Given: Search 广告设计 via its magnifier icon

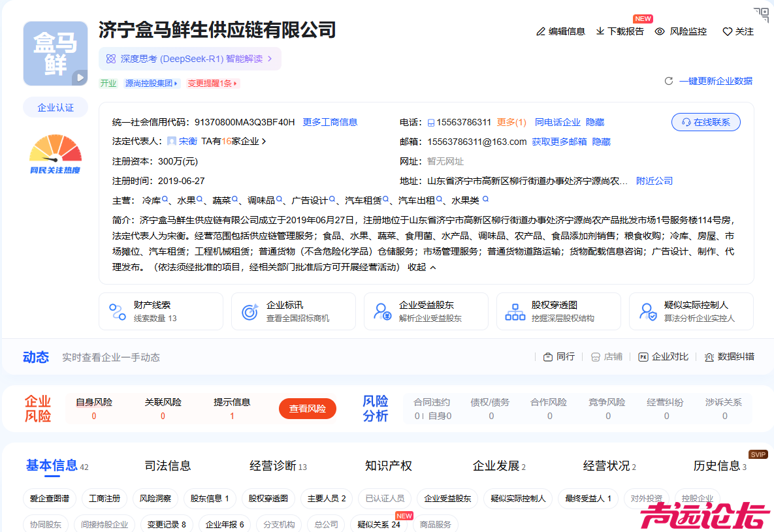Looking at the screenshot, I should (332, 199).
